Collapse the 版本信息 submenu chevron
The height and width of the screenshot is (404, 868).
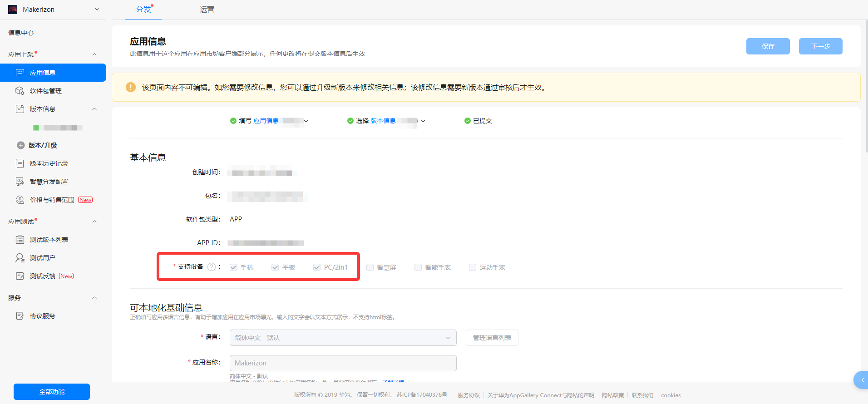pyautogui.click(x=94, y=109)
